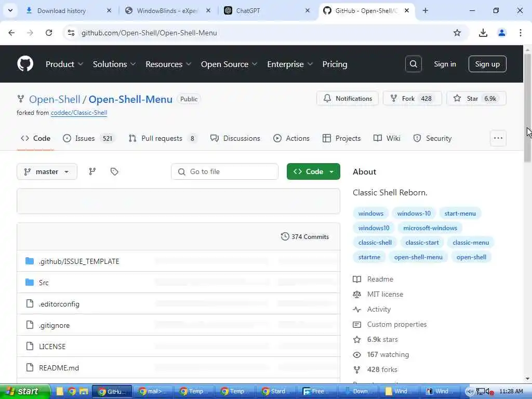The width and height of the screenshot is (532, 399).
Task: Open the Pricing page
Action: 335,64
